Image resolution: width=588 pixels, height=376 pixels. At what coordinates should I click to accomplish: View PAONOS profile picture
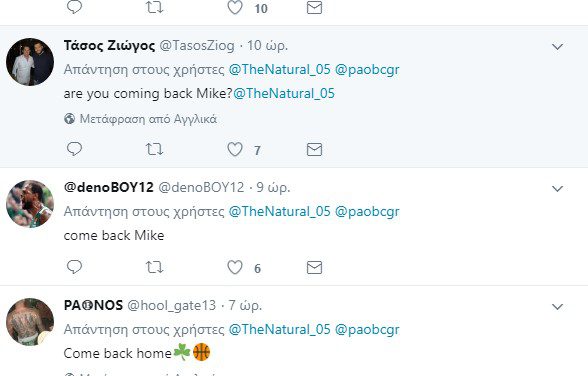[30, 322]
